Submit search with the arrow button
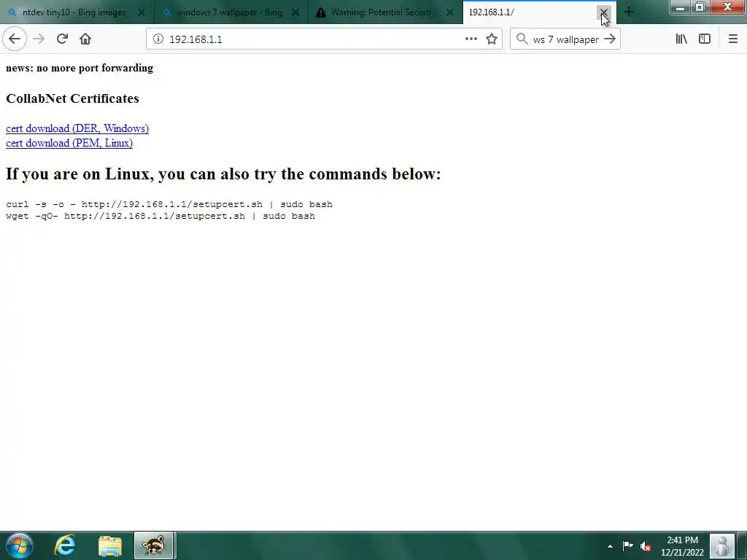The width and height of the screenshot is (747, 560). pos(610,39)
